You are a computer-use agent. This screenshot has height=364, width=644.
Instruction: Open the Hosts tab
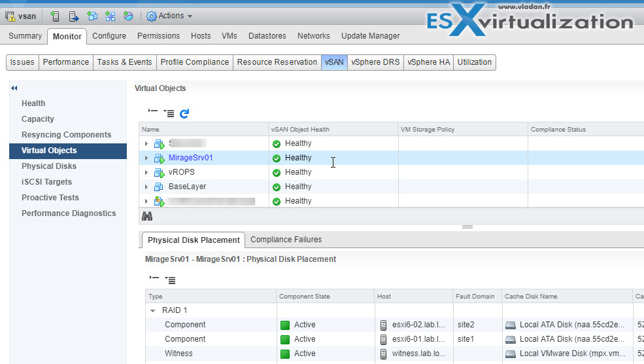point(201,36)
